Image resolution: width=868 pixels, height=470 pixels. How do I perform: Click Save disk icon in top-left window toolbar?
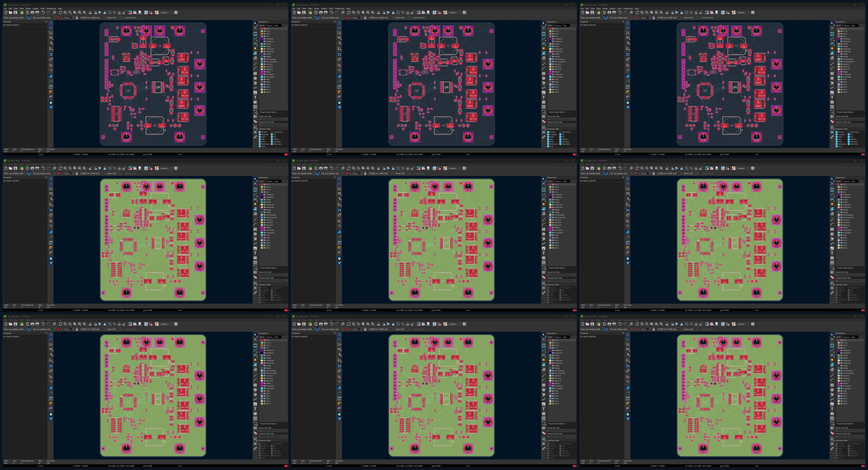15,13
